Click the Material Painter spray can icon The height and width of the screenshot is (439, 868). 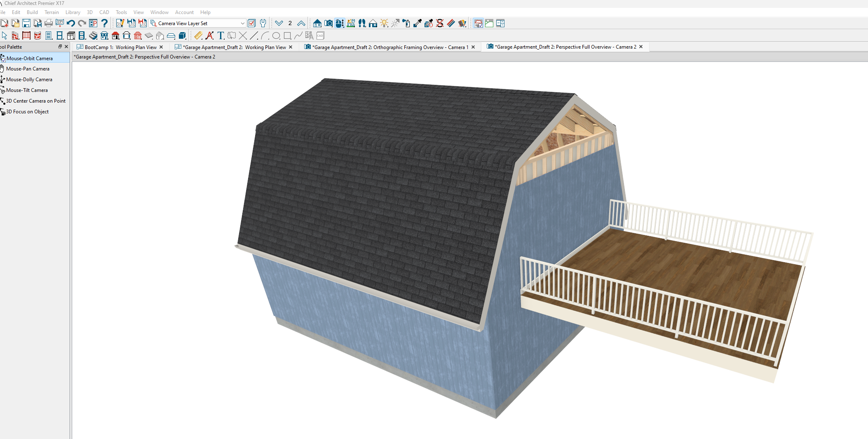coord(406,23)
